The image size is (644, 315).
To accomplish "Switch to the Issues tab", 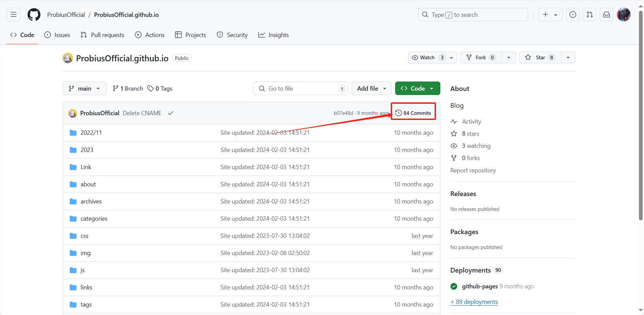I will (x=57, y=35).
